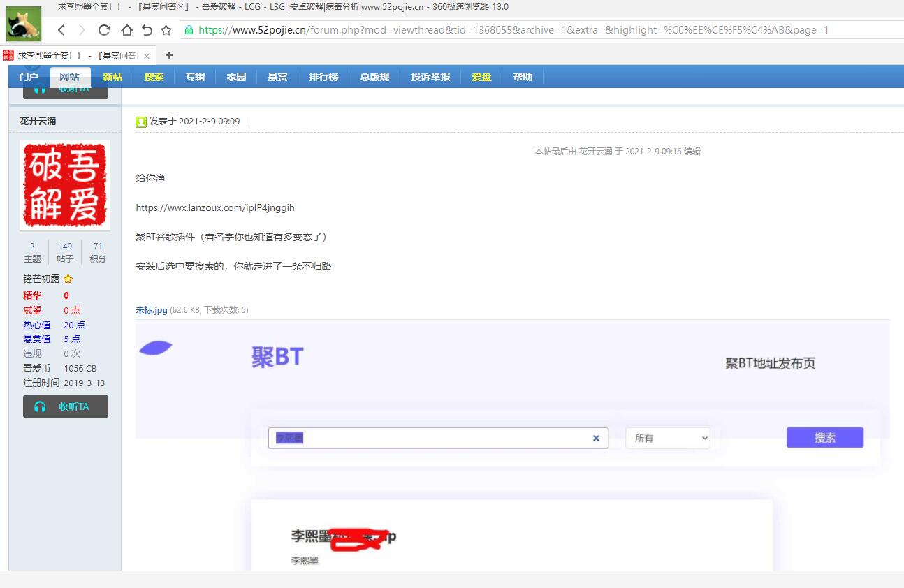Bookmark page with the star icon

coord(166,30)
